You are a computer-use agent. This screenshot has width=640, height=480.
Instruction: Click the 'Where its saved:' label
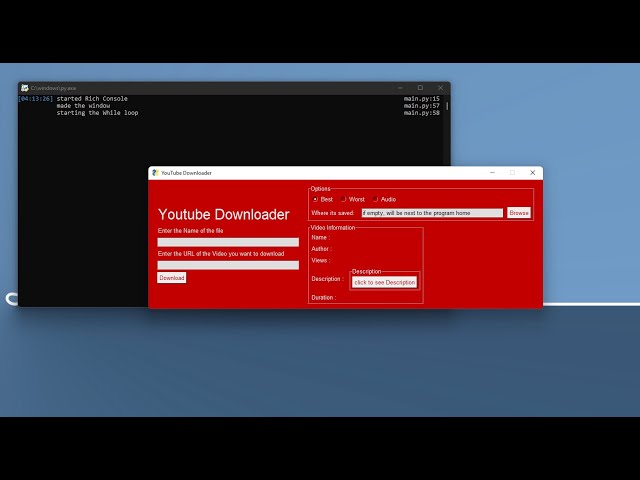(x=332, y=213)
